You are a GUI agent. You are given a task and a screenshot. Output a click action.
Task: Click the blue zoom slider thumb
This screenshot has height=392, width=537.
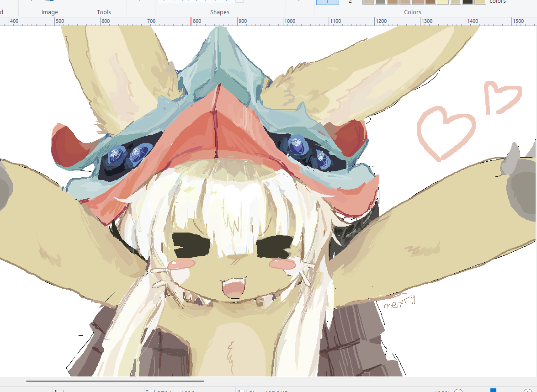coord(493,390)
